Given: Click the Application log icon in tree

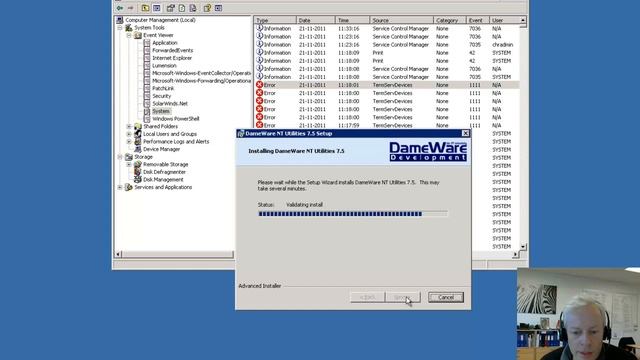Looking at the screenshot, I should coord(147,43).
